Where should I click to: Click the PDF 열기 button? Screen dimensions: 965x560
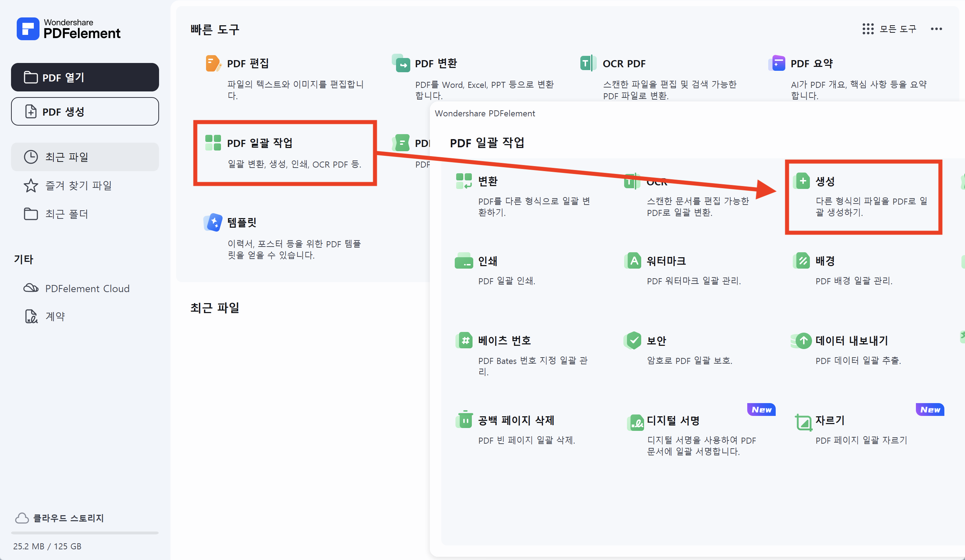tap(85, 77)
